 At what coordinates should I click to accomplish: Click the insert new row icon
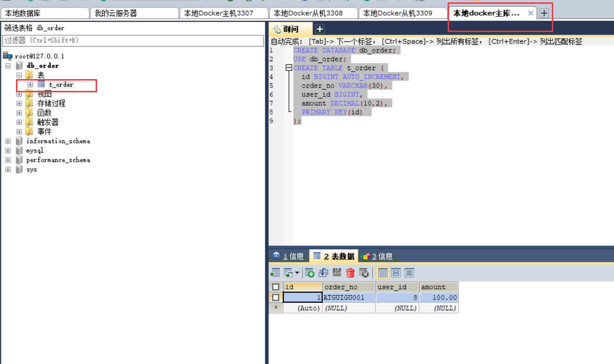(310, 273)
